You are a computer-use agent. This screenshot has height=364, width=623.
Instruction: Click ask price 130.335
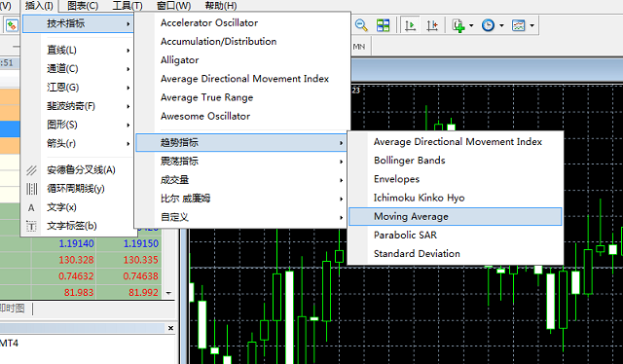pos(140,260)
